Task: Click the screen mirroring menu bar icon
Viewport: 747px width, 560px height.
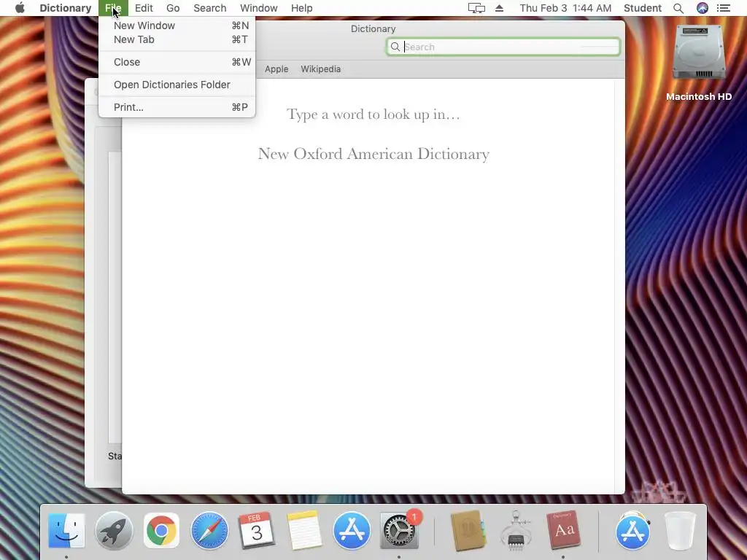Action: coord(476,8)
